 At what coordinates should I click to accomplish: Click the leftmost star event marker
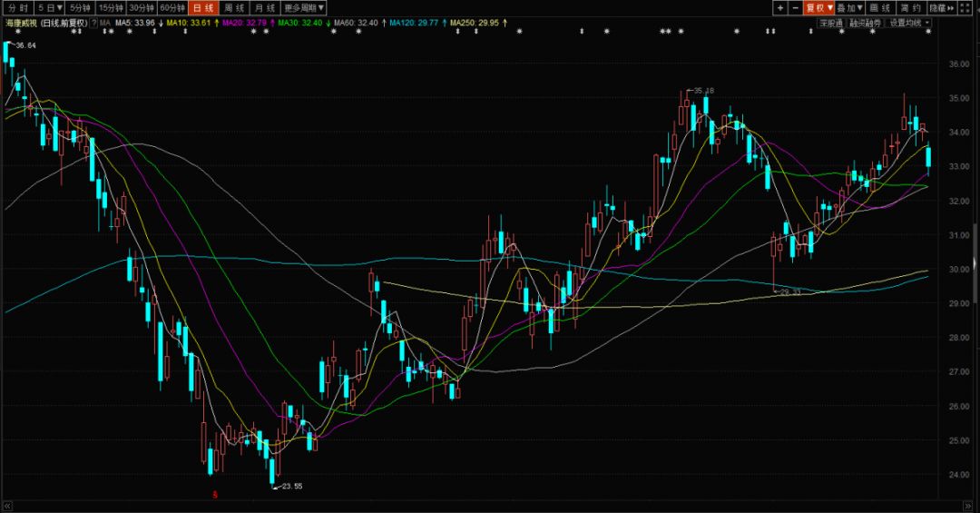click(x=17, y=31)
